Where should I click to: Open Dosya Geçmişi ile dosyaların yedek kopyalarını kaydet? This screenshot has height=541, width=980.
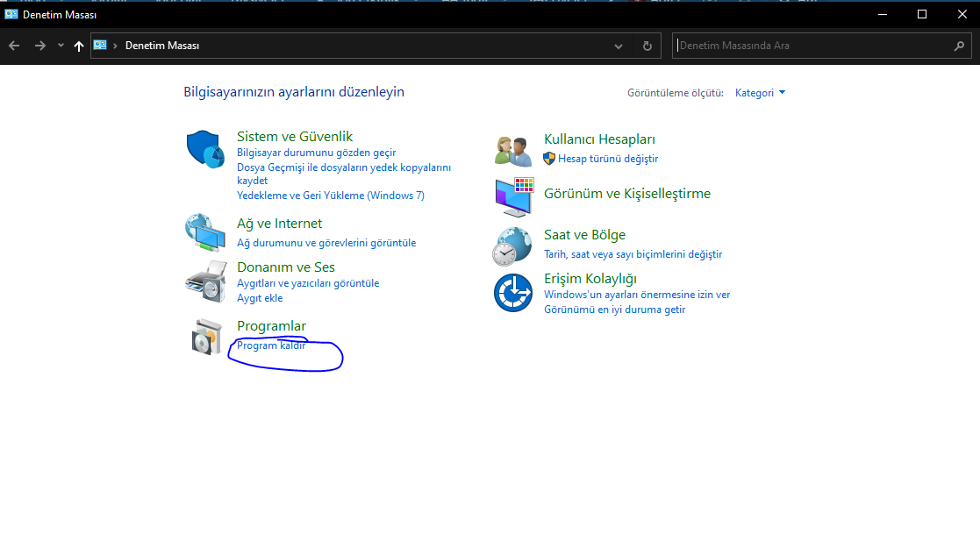pos(344,174)
